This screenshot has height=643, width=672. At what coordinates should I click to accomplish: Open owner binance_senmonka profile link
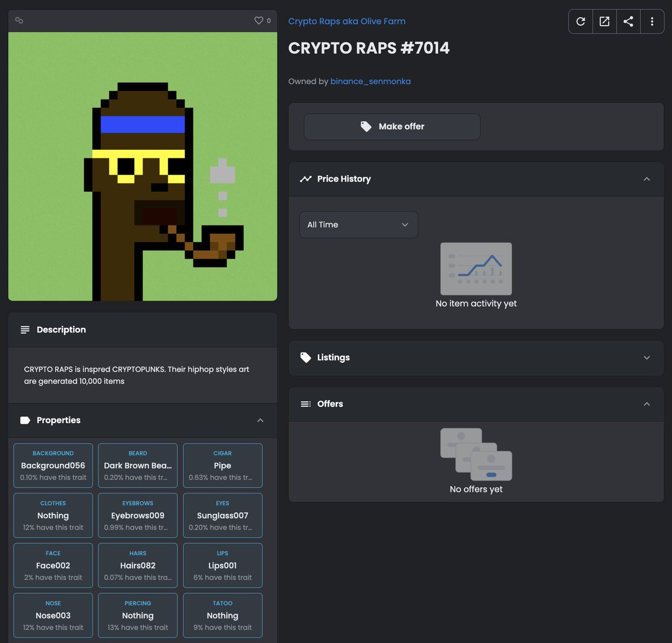click(370, 81)
